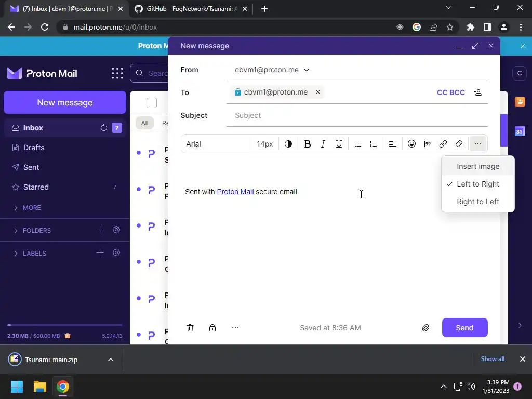Click the mailbox Search field
Image resolution: width=532 pixels, height=399 pixels.
(149, 73)
